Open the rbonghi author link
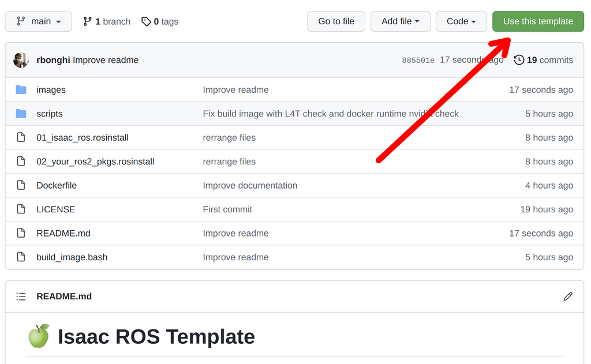Screen dimensions: 591x364 [53, 60]
